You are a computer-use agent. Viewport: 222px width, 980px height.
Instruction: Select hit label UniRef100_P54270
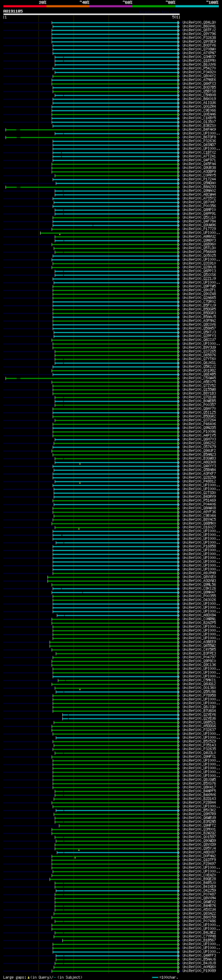[x=199, y=68]
